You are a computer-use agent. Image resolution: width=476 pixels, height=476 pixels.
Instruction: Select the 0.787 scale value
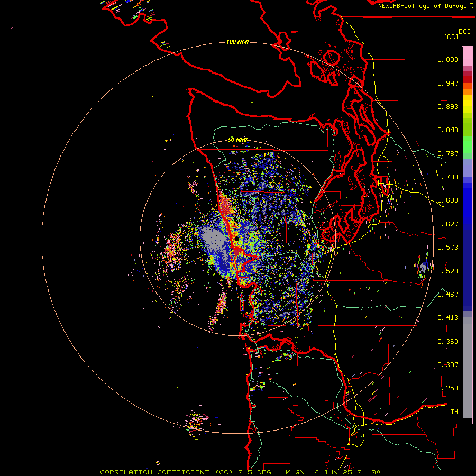pyautogui.click(x=448, y=153)
